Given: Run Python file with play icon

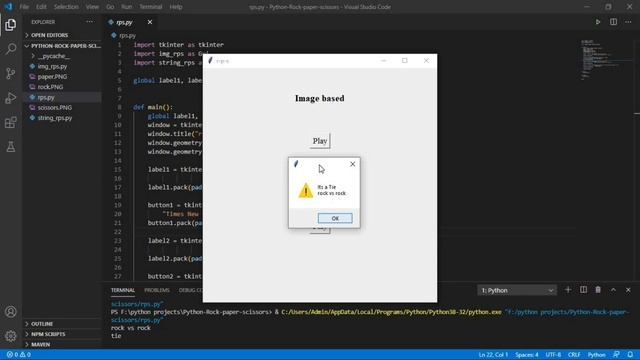Looking at the screenshot, I should 598,22.
